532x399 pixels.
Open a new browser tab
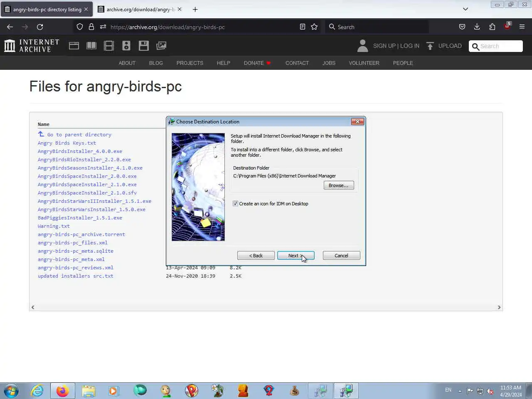[195, 9]
